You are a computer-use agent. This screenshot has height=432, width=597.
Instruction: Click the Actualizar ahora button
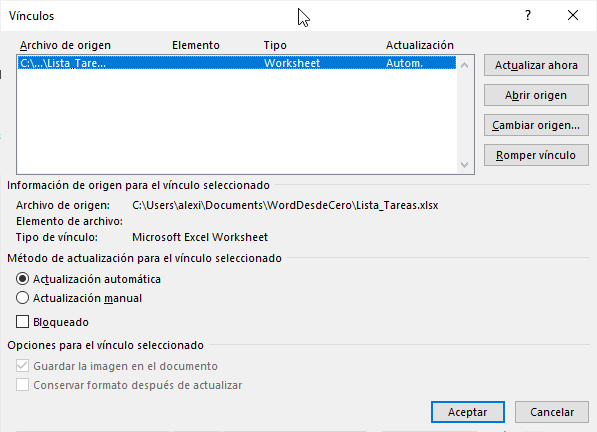pos(536,65)
